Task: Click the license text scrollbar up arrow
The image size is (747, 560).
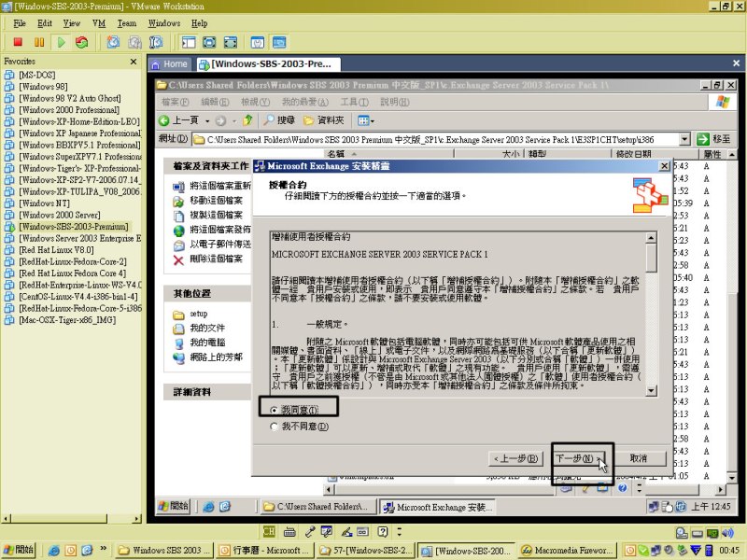Action: (651, 238)
